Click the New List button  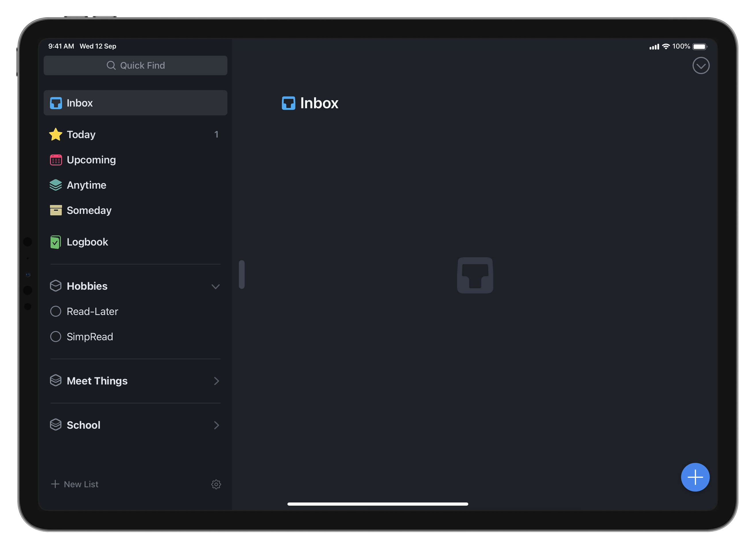(75, 484)
